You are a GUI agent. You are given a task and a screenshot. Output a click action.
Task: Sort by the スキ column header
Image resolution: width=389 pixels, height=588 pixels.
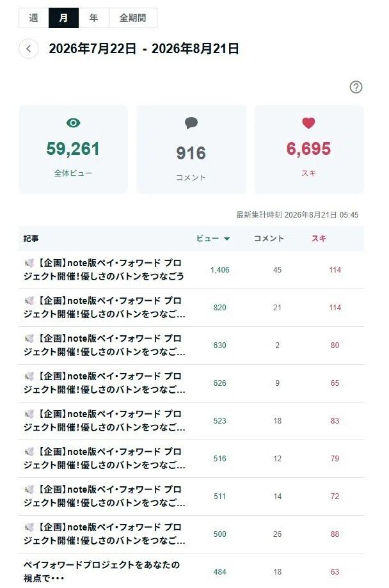tap(319, 239)
